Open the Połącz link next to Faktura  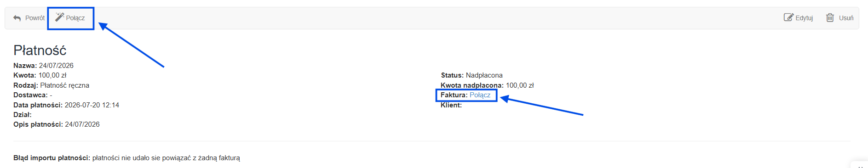tap(480, 95)
